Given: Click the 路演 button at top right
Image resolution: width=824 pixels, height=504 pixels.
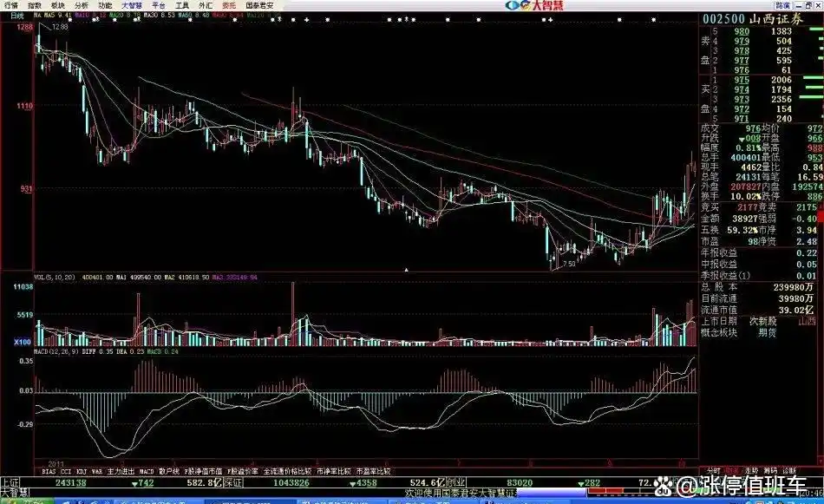Looking at the screenshot, I should tap(783, 5).
